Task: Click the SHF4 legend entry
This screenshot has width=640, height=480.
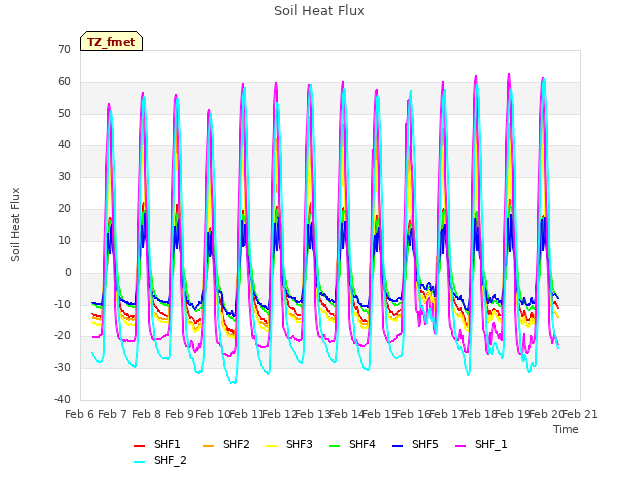Action: 352,444
